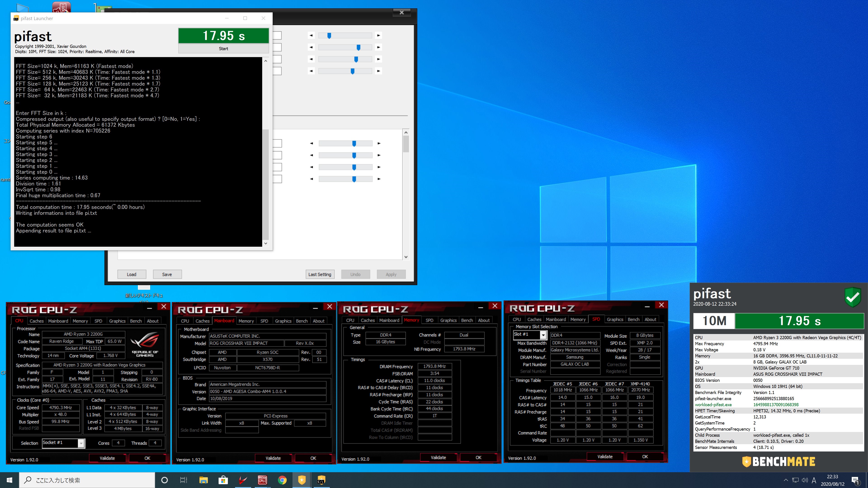Viewport: 868px width, 488px height.
Task: Click OK in the SPD window
Action: pos(645,456)
